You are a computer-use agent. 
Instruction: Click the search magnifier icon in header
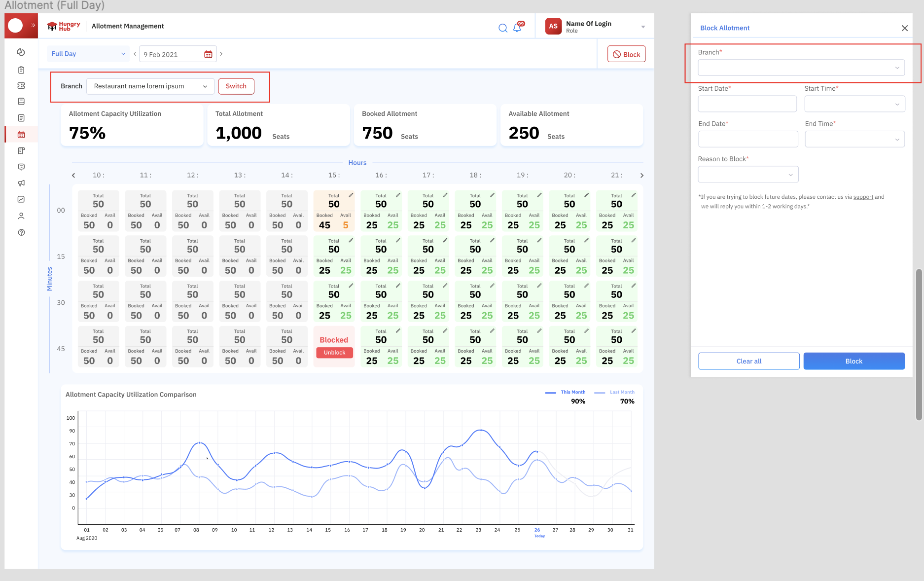coord(502,28)
